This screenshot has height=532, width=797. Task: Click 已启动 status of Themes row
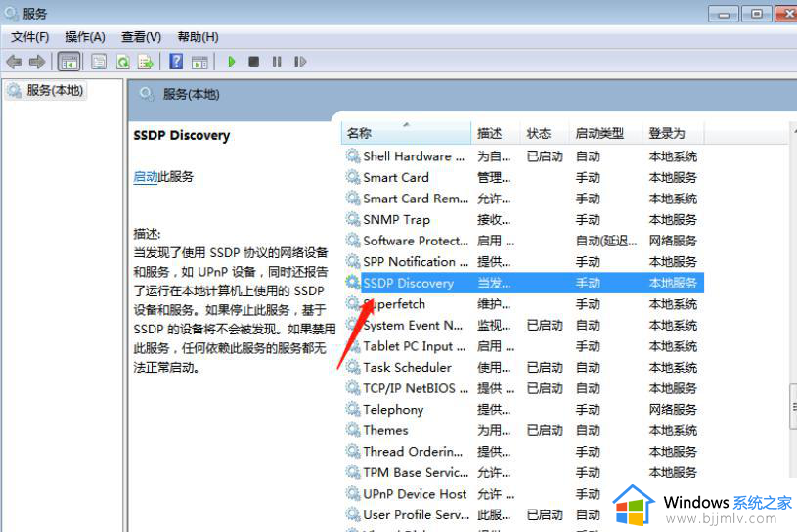point(545,431)
